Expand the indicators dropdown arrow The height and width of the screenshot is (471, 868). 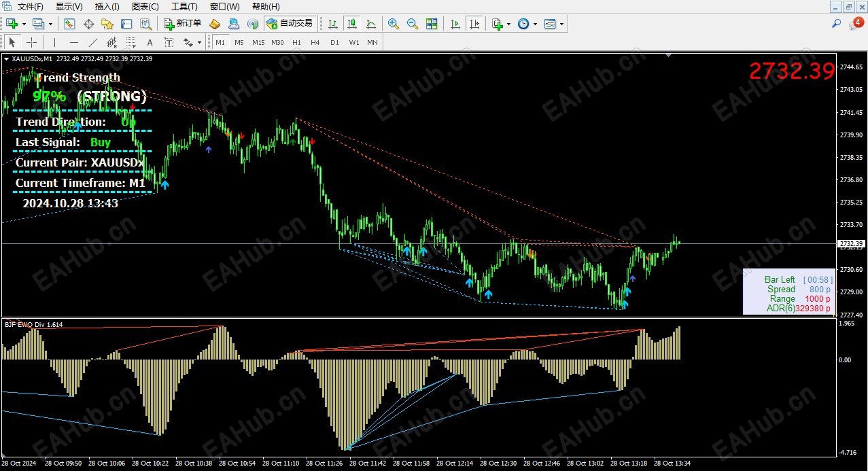pyautogui.click(x=508, y=24)
